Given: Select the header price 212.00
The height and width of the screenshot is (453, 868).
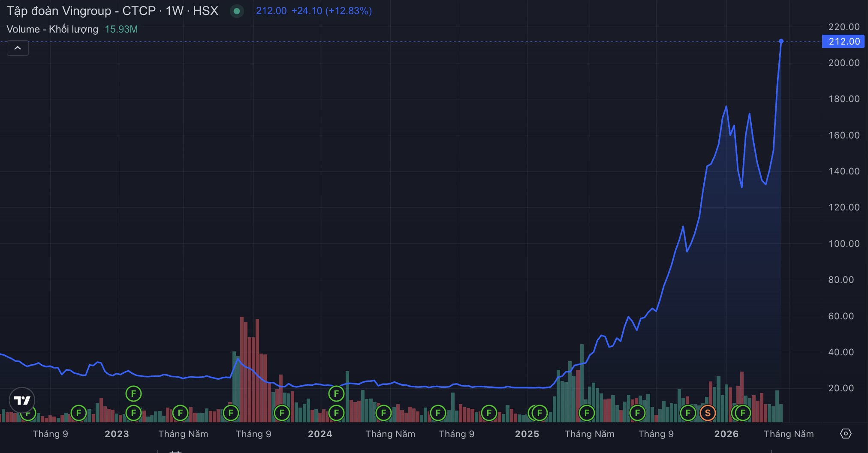Looking at the screenshot, I should click(x=271, y=11).
